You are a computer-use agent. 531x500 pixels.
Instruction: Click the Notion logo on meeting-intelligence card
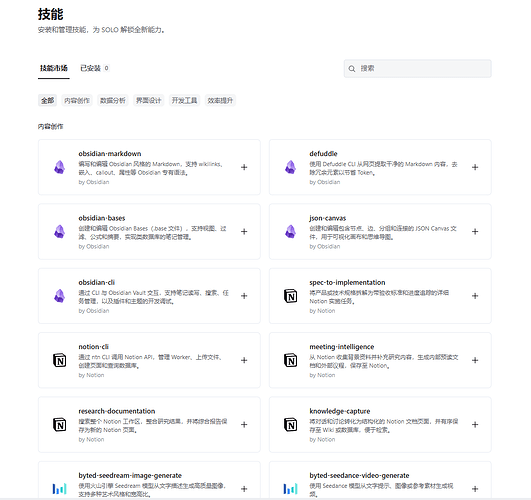tap(291, 360)
